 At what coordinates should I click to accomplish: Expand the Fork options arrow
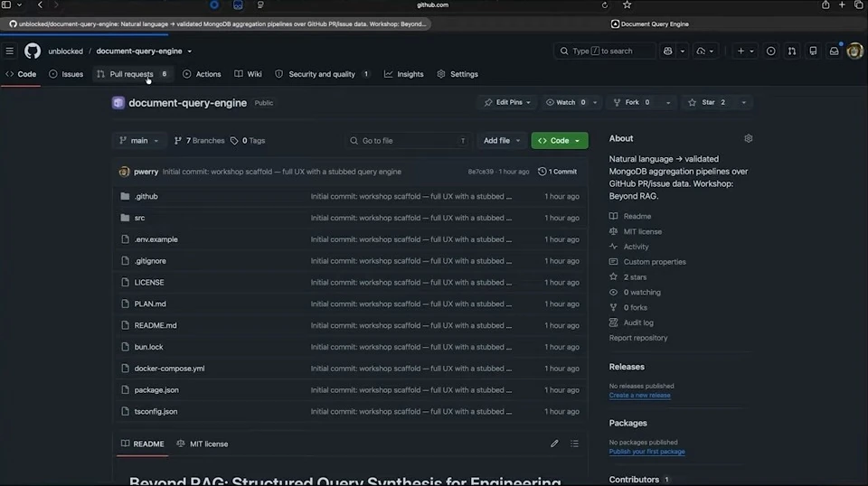tap(668, 102)
